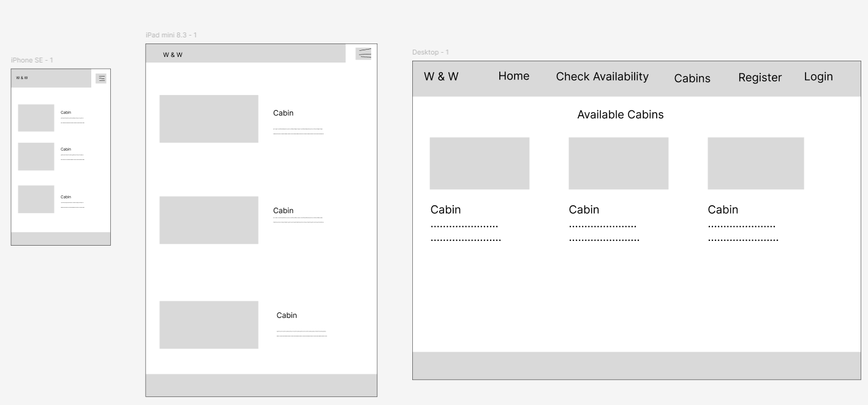Click the middle 'Cabin' label in iPhone frame
The width and height of the screenshot is (868, 405).
coord(66,150)
